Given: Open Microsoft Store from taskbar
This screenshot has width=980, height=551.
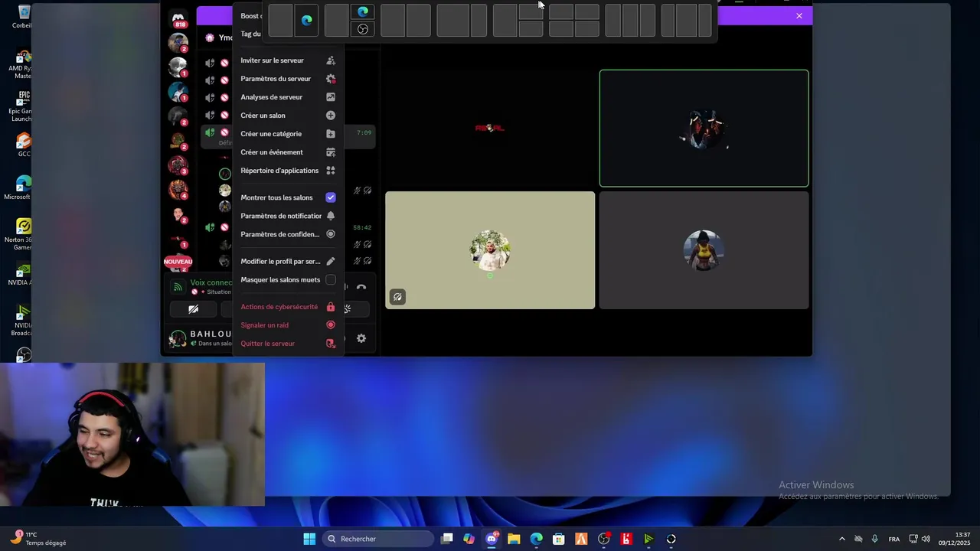Looking at the screenshot, I should click(559, 539).
